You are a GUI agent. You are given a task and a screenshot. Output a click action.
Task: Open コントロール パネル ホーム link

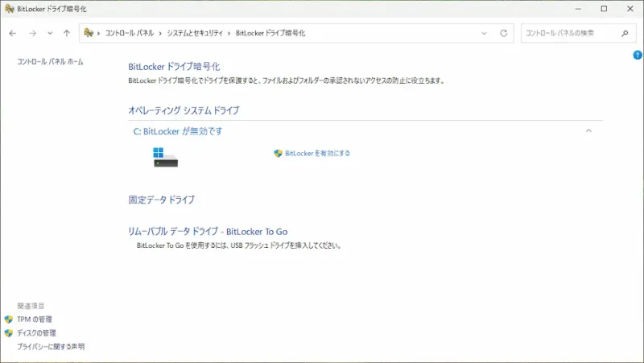pos(50,62)
